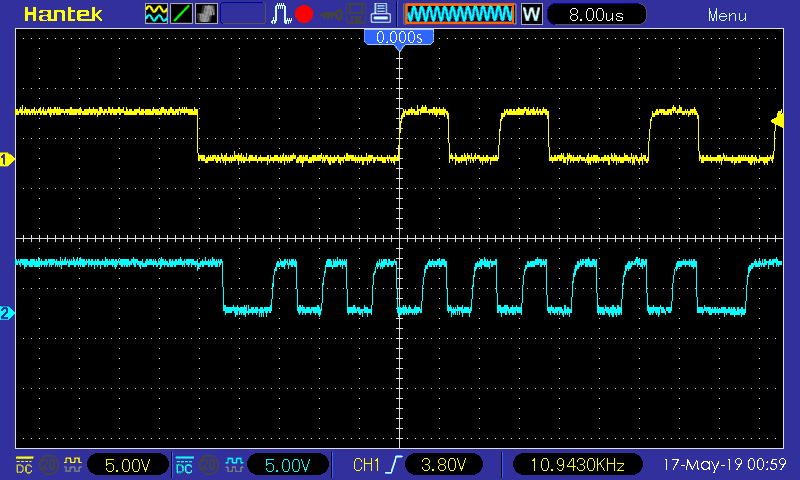
Task: Click the cyan channel 2 ground marker
Action: [7, 313]
